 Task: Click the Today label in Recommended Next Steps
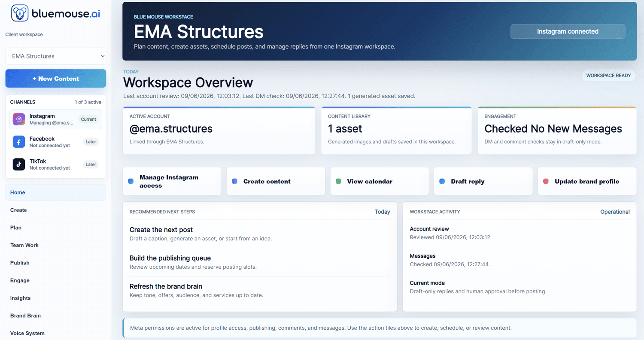(382, 212)
